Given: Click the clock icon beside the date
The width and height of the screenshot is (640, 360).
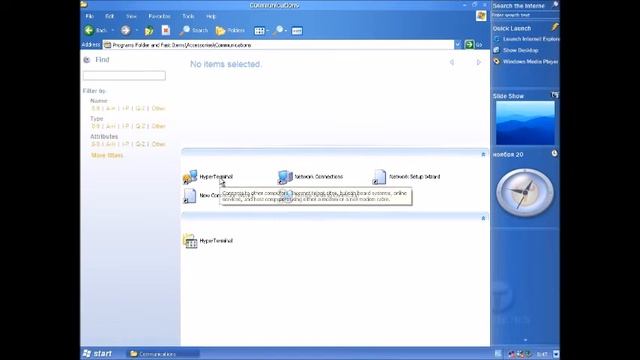Looking at the screenshot, I should pos(555,153).
